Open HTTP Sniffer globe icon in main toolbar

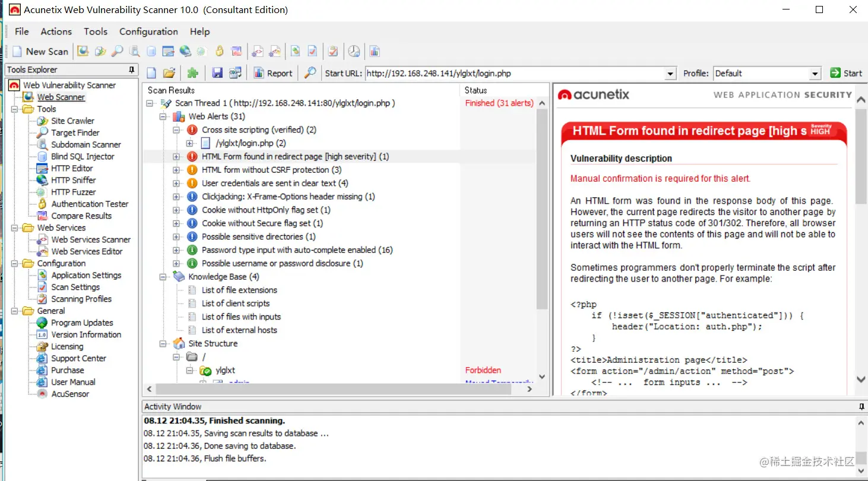pos(185,52)
